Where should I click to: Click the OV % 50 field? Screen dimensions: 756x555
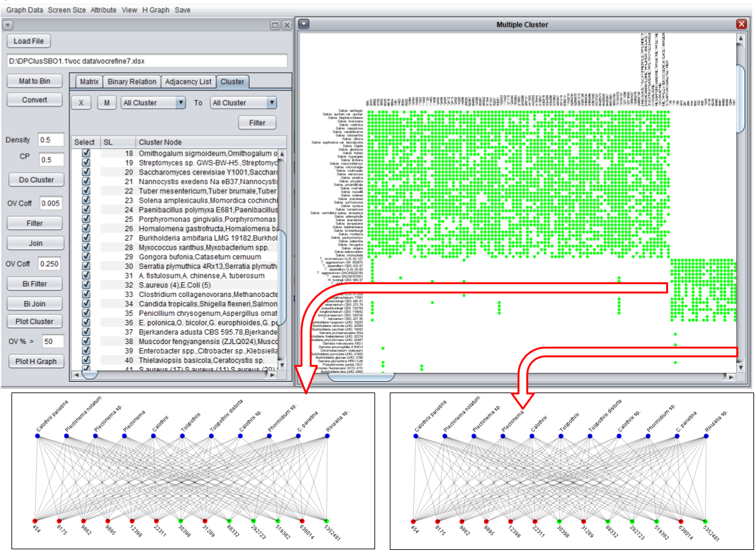[x=53, y=342]
